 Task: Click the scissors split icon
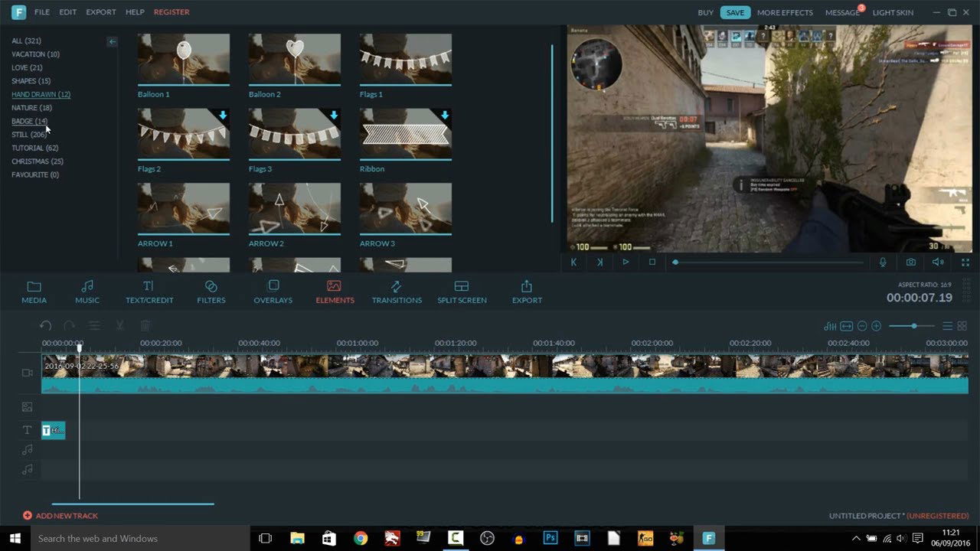point(119,325)
